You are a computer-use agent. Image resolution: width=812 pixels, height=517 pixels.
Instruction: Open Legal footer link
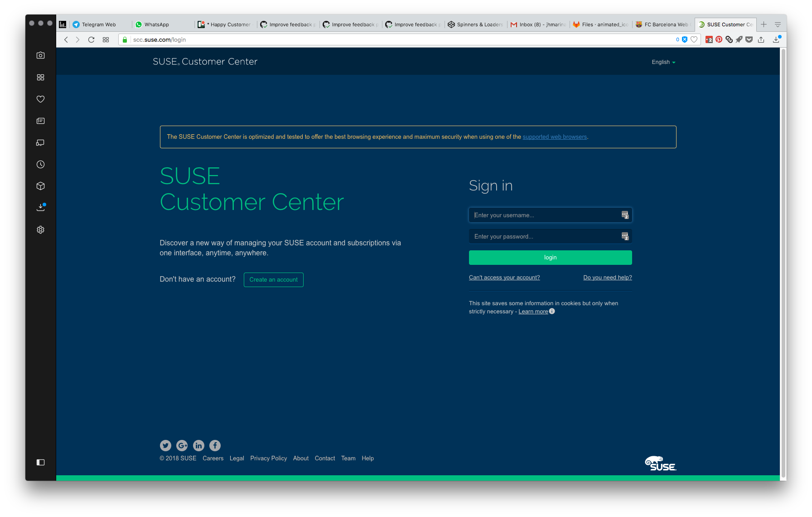coord(237,458)
